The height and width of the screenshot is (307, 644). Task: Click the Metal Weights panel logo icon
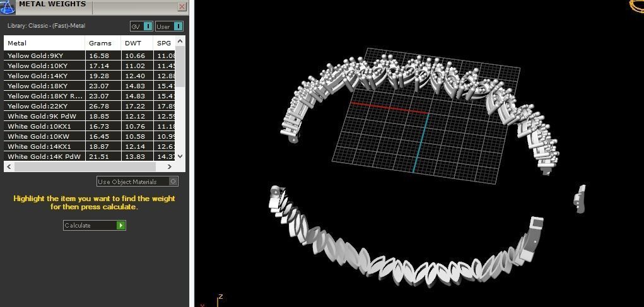(x=8, y=7)
